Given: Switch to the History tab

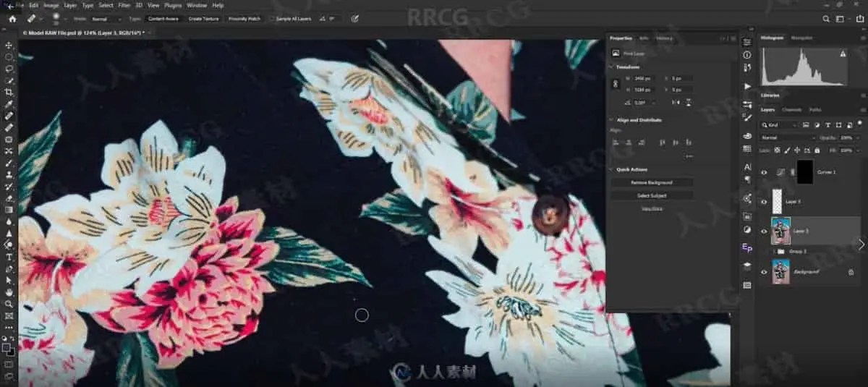Looking at the screenshot, I should (663, 38).
